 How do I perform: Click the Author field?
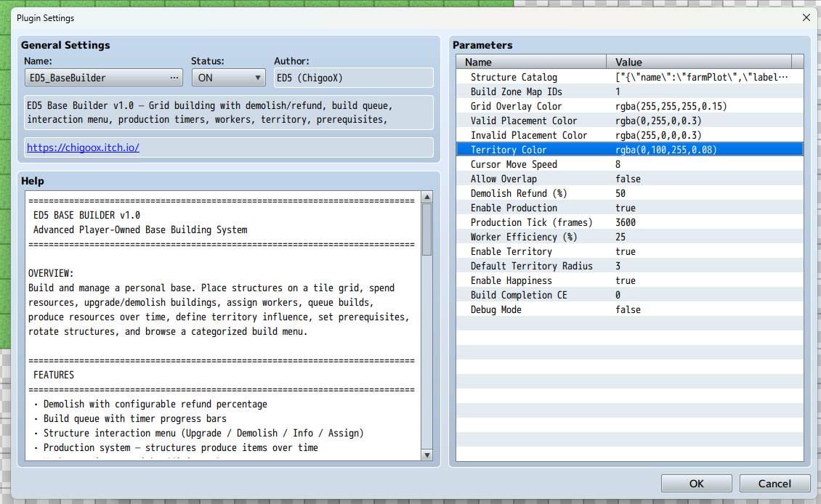(353, 78)
